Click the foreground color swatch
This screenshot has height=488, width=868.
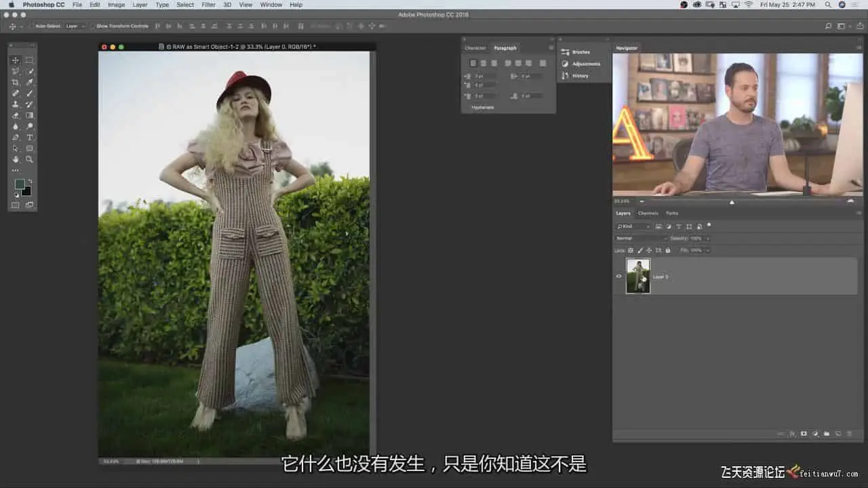pos(20,184)
